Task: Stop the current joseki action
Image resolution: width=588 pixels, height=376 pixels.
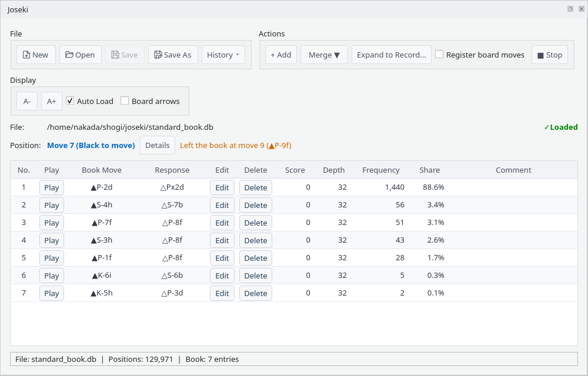Action: pyautogui.click(x=550, y=55)
